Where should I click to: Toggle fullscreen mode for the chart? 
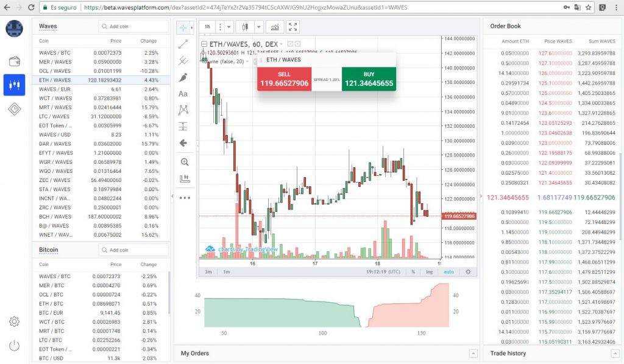tap(292, 27)
